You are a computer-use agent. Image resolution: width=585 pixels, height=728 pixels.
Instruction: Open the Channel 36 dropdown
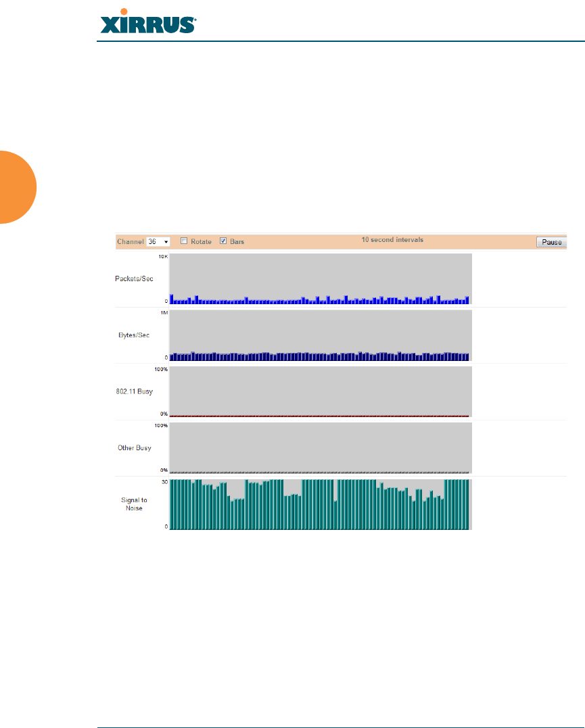158,242
